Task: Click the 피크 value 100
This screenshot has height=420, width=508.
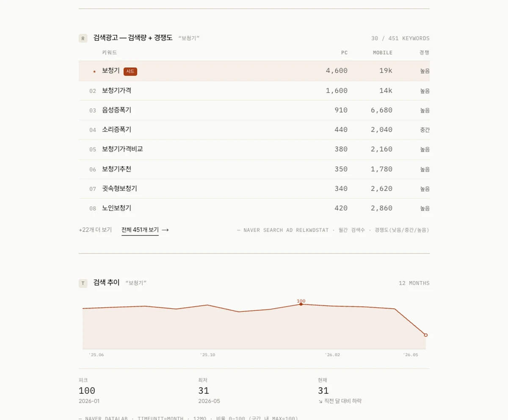Action: [x=87, y=391]
